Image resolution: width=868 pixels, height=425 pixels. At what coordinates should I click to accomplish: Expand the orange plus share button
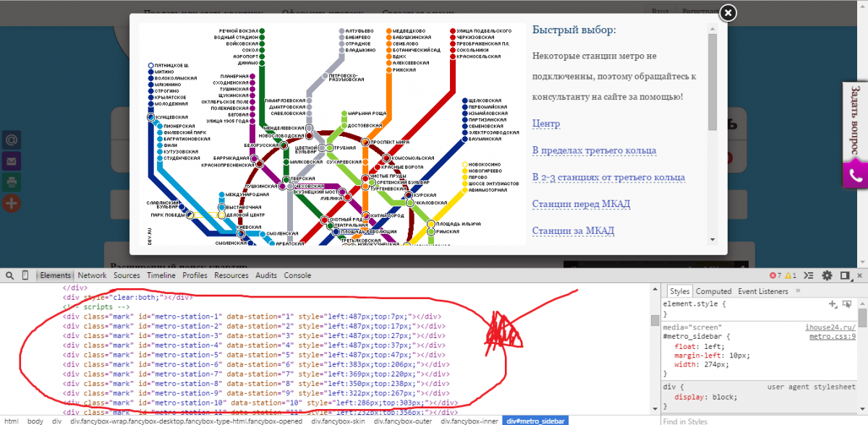12,203
